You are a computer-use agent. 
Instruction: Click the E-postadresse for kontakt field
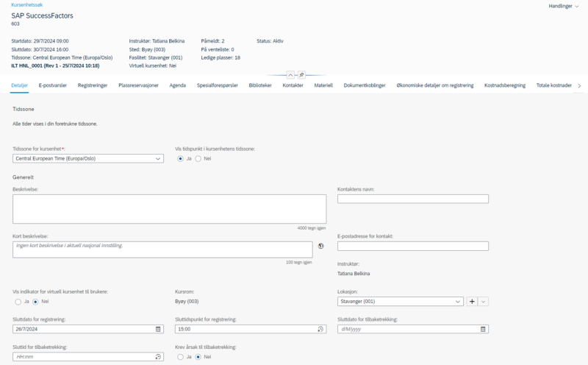tap(413, 246)
